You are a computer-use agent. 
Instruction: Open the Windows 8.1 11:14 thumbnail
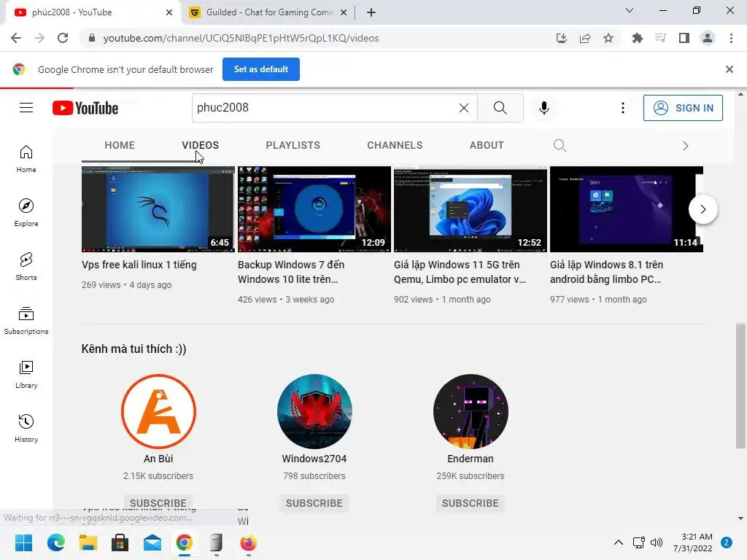pyautogui.click(x=627, y=209)
